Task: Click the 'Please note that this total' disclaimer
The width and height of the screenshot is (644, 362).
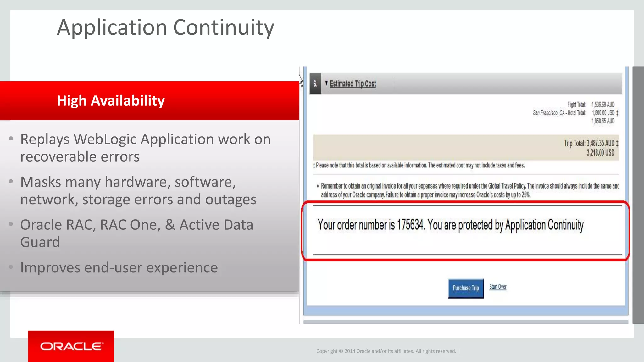Action: tap(419, 165)
